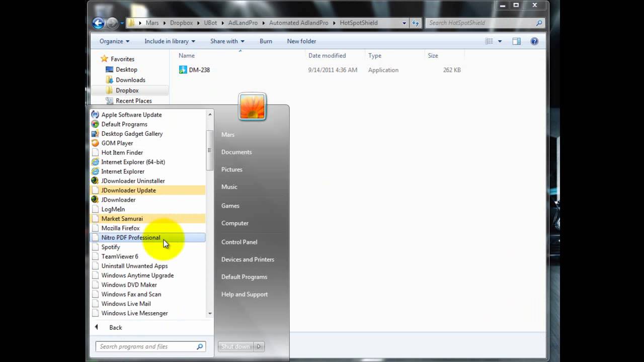Open Games in Start menu
This screenshot has height=362, width=644.
click(230, 206)
